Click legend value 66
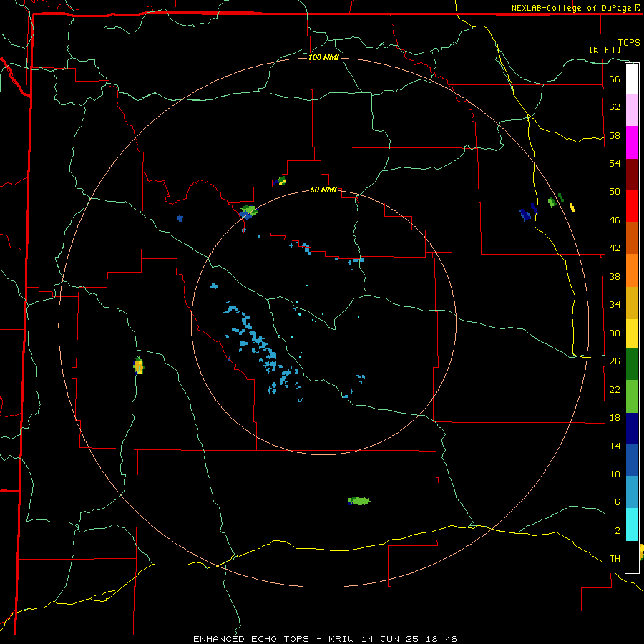This screenshot has height=644, width=644. point(615,79)
